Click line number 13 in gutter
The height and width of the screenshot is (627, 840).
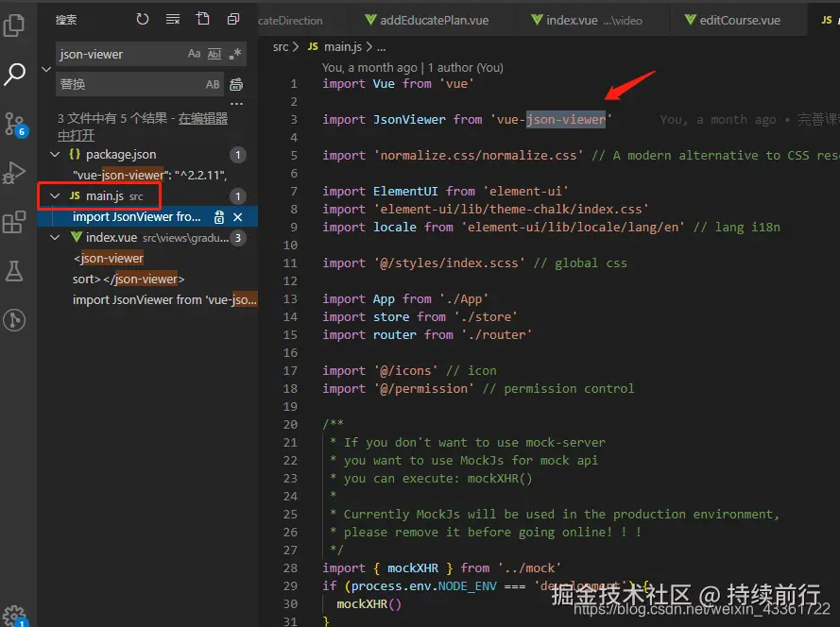click(x=290, y=298)
